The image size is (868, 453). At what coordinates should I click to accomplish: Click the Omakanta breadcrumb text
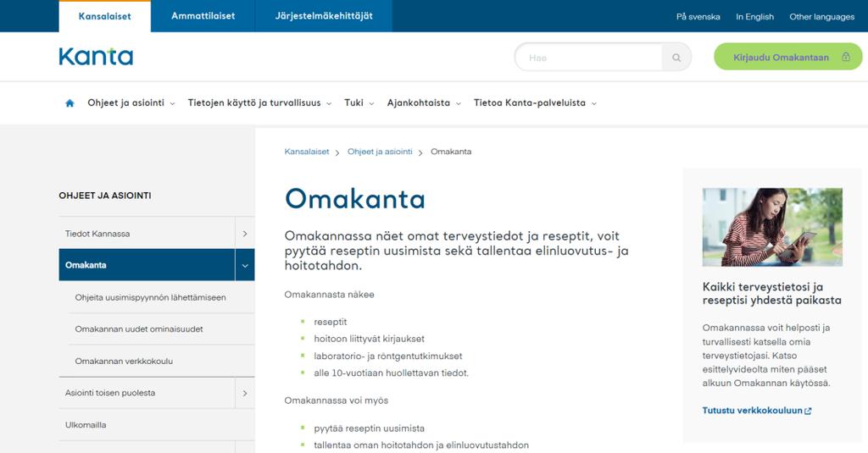tap(451, 152)
